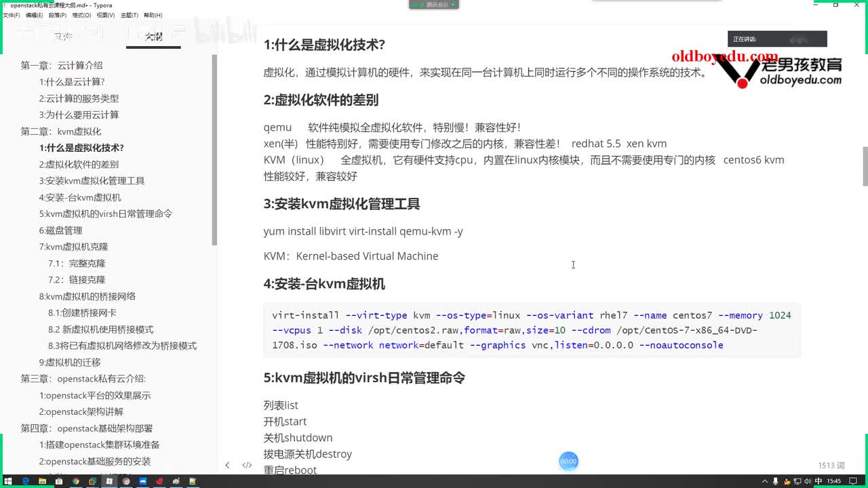
Task: Open the Windows Start menu
Action: click(9, 481)
